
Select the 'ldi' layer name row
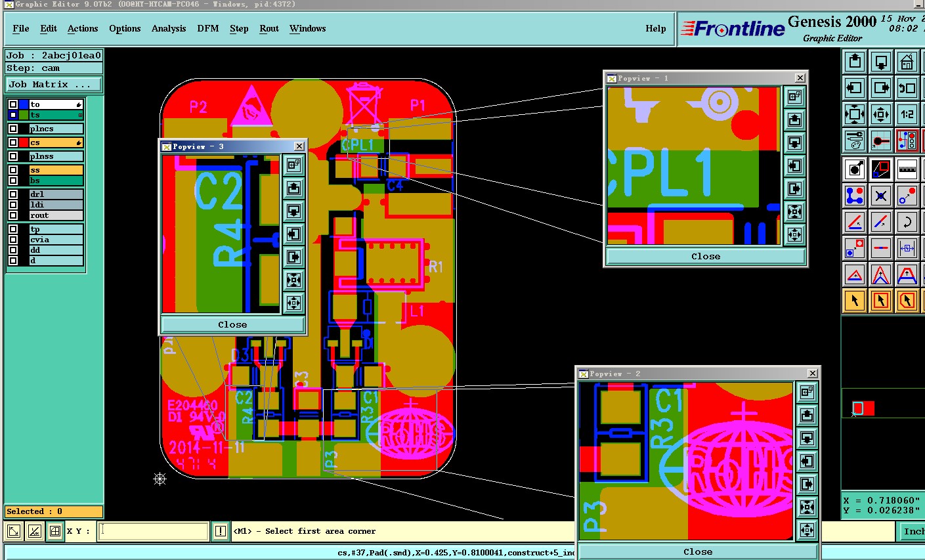[56, 205]
